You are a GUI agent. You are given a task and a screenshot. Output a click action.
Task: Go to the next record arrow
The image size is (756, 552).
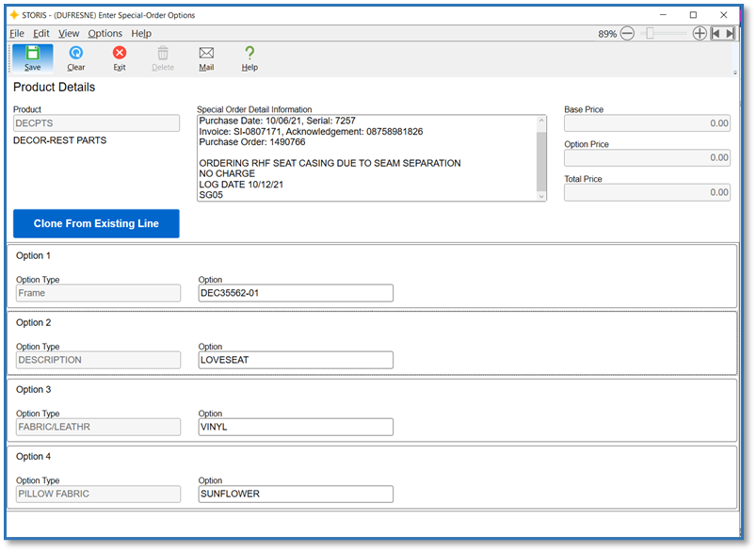tap(730, 33)
